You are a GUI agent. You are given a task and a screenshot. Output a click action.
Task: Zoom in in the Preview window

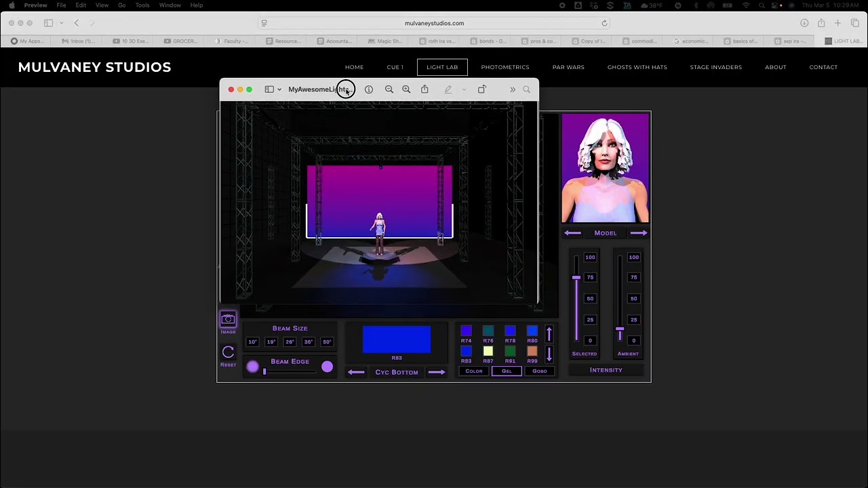(x=406, y=89)
